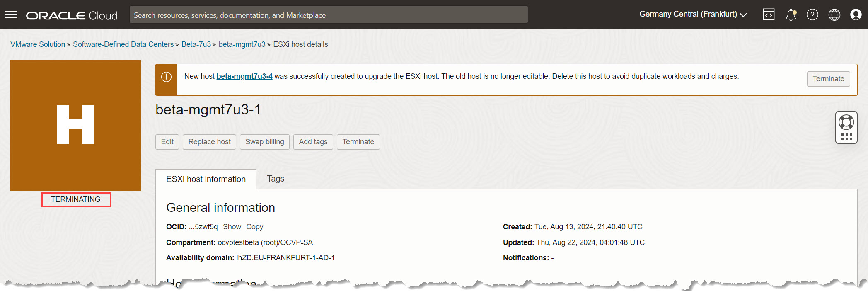Switch to the Tags tab
Screen dimensions: 868x291
[x=276, y=179]
